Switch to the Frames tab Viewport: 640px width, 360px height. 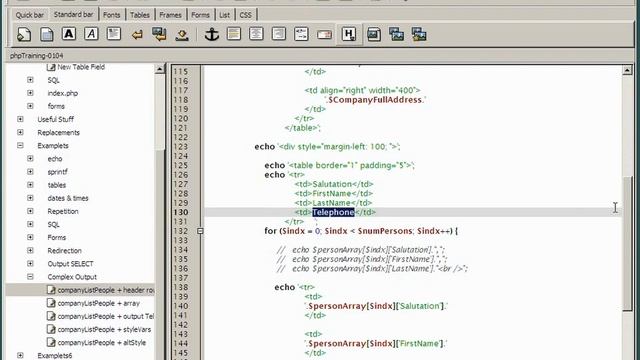pyautogui.click(x=170, y=15)
